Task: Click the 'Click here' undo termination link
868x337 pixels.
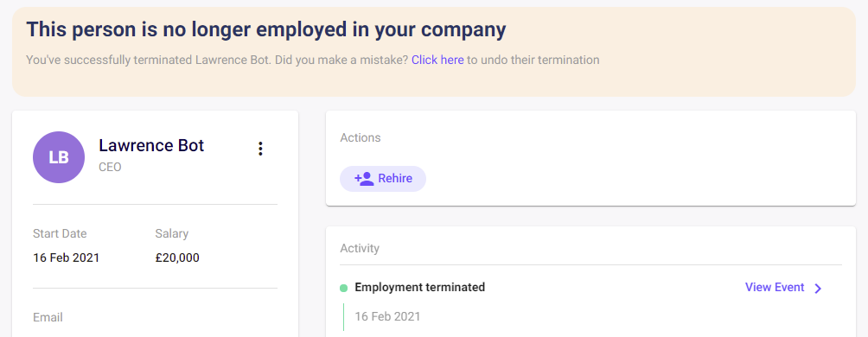Action: 437,60
